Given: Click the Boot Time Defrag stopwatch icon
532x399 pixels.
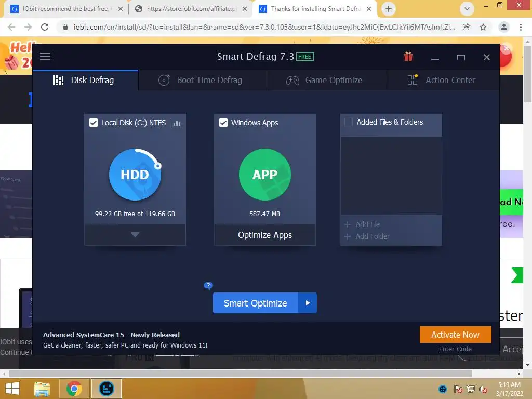Looking at the screenshot, I should point(164,80).
